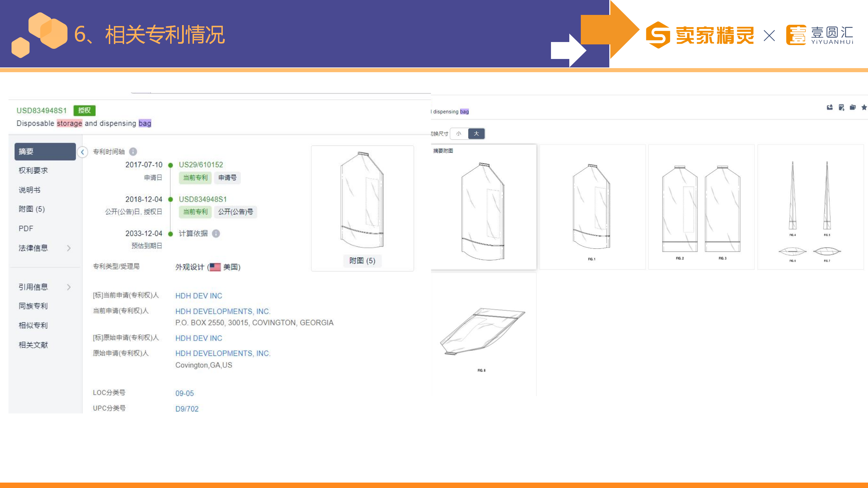868x488 pixels.
Task: Click info icon beside 专利时间轴
Action: pyautogui.click(x=133, y=151)
